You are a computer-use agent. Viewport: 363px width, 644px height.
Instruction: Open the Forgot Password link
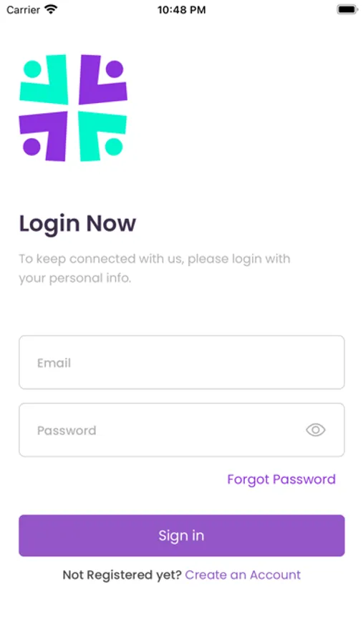click(281, 479)
